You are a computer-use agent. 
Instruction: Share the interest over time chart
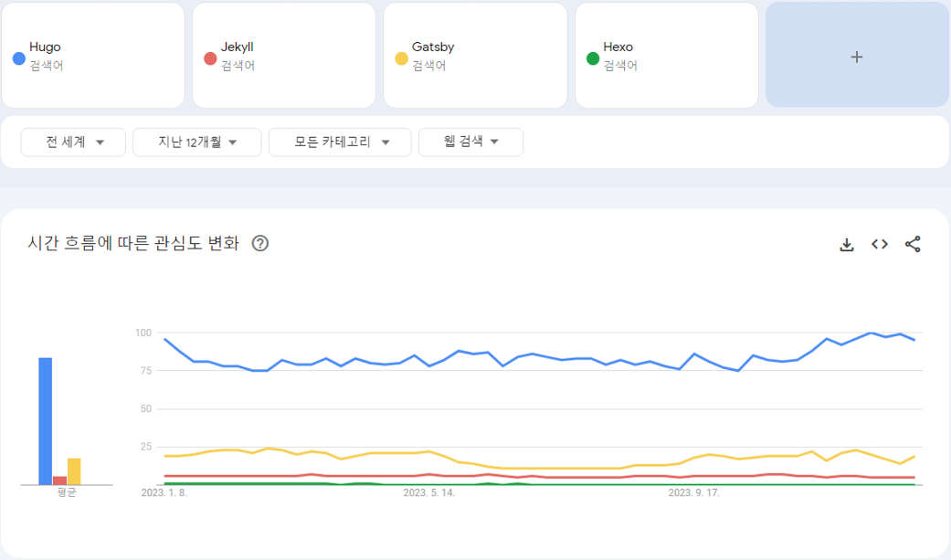(913, 244)
